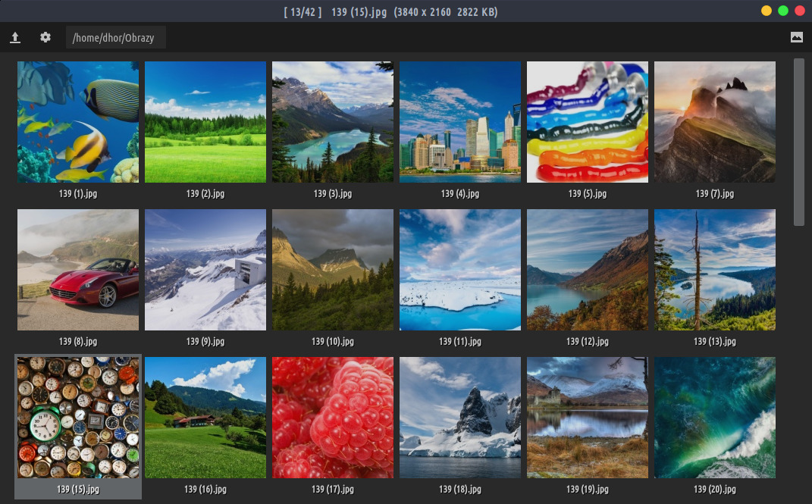Click the filename label 139 (10).jpg
Image resolution: width=812 pixels, height=504 pixels.
333,342
